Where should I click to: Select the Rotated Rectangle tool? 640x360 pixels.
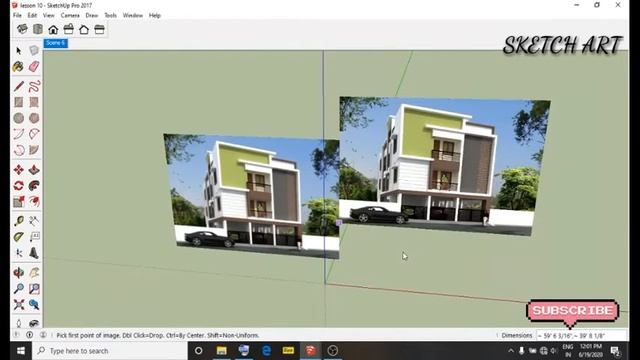coord(34,102)
